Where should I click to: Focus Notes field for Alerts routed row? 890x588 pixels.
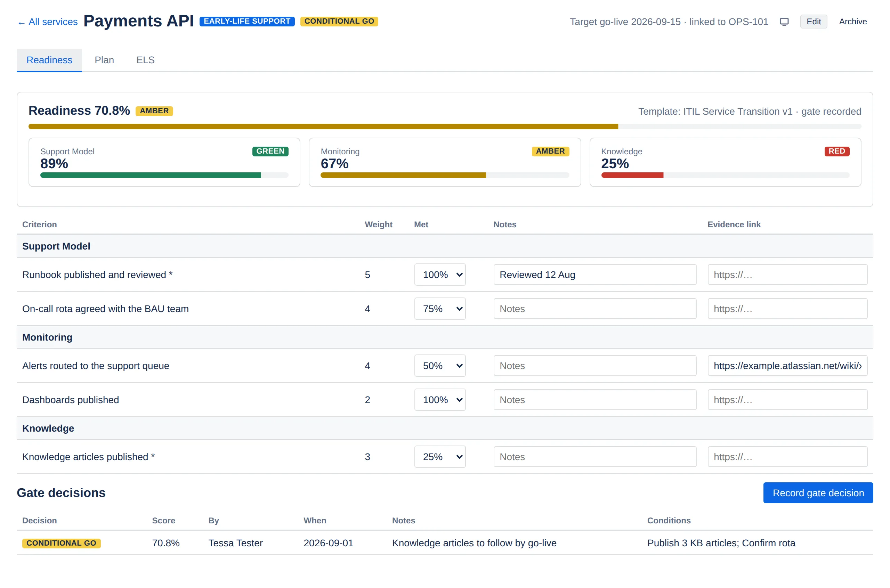595,366
